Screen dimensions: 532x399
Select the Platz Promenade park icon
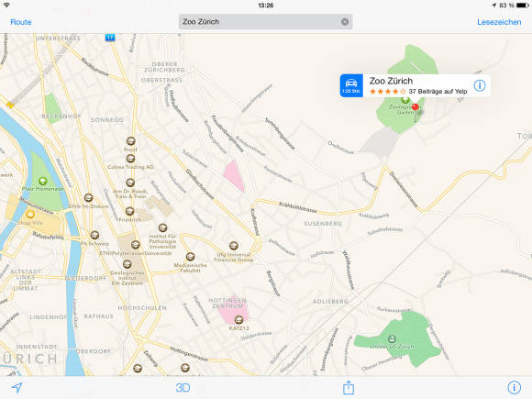(x=43, y=181)
